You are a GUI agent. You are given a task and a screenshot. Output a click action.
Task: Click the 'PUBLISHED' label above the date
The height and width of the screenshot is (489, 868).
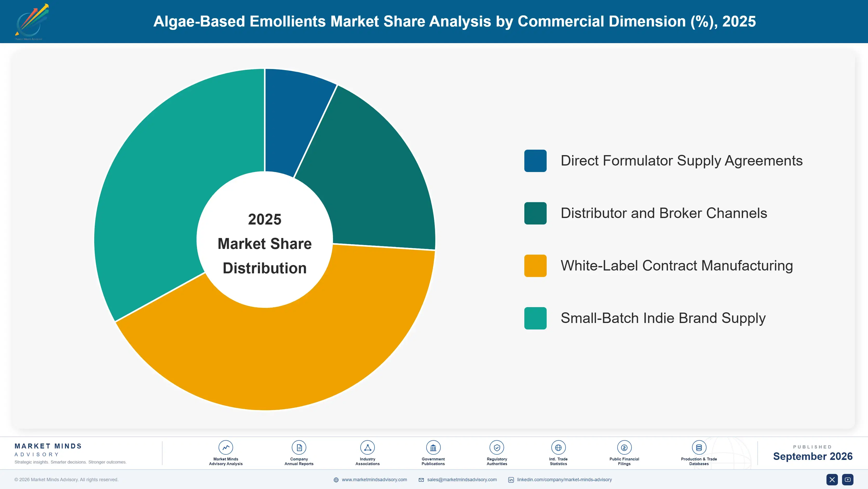point(812,447)
